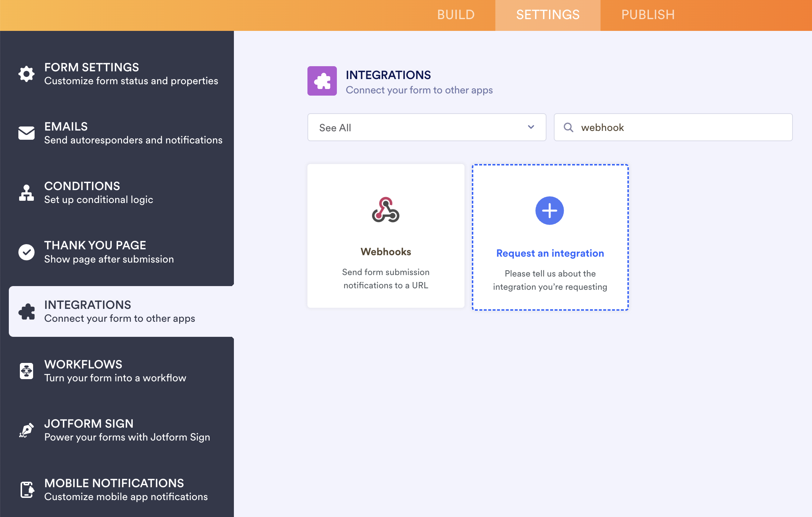Click the Webhooks logo icon
Screen dimensions: 812x517
pos(386,210)
